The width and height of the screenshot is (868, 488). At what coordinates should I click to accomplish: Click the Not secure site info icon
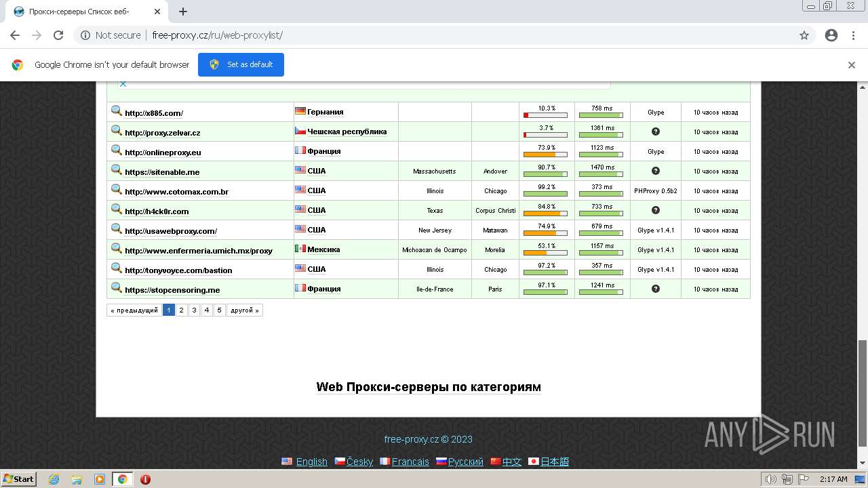(x=85, y=35)
